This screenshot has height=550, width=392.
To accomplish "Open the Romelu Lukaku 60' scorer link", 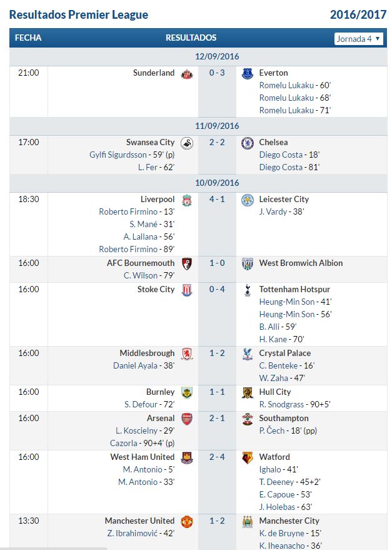I will click(286, 85).
